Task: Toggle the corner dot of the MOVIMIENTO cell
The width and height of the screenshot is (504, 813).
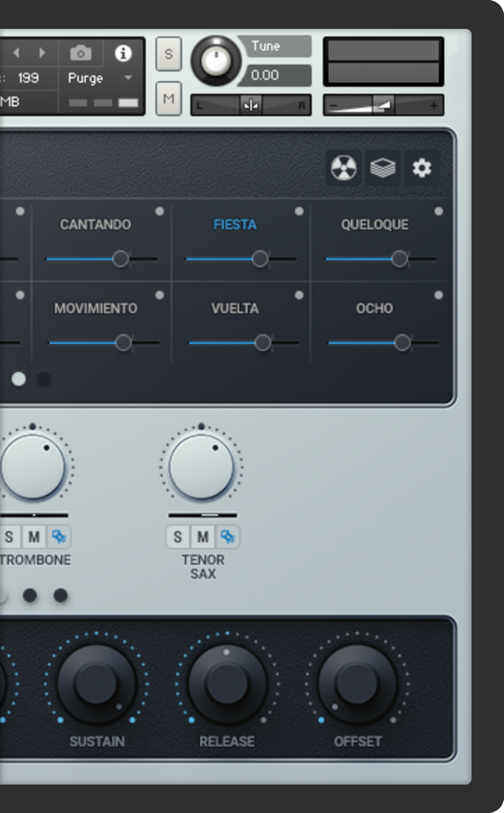Action: click(x=160, y=295)
